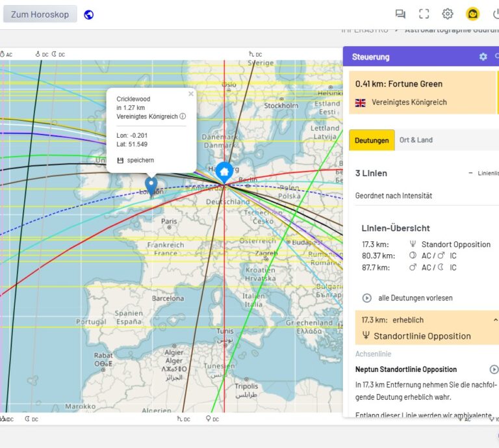
Task: Collapse the Linienliste section
Action: point(470,173)
